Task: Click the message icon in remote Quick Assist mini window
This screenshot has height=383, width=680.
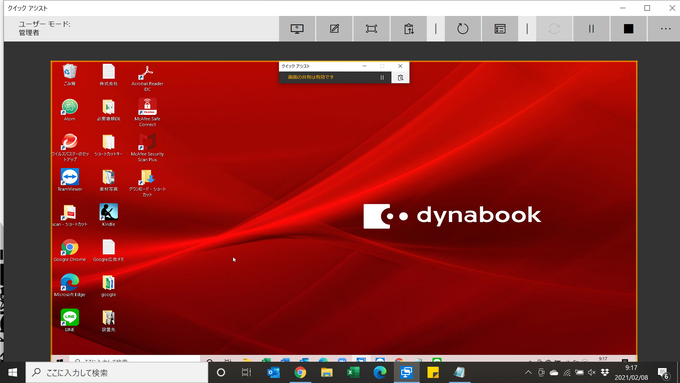Action: [x=400, y=78]
